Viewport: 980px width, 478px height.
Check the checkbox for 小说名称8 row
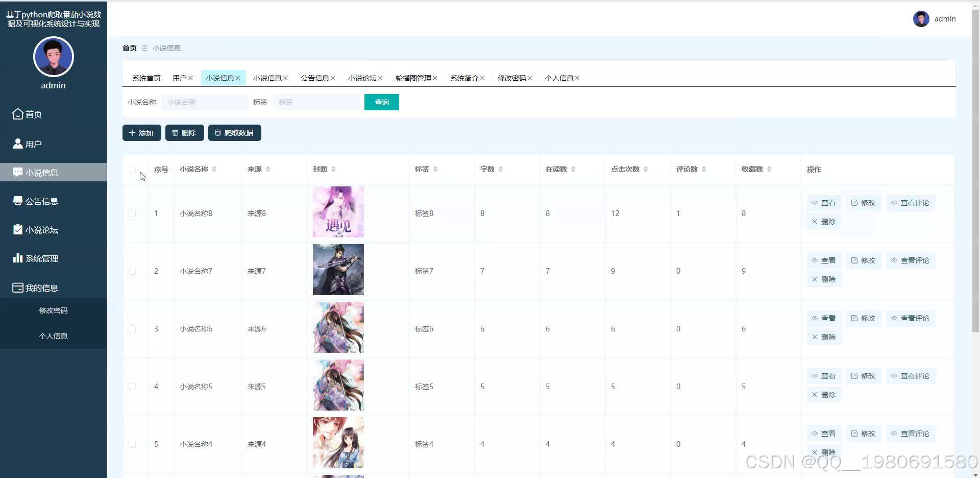click(133, 213)
